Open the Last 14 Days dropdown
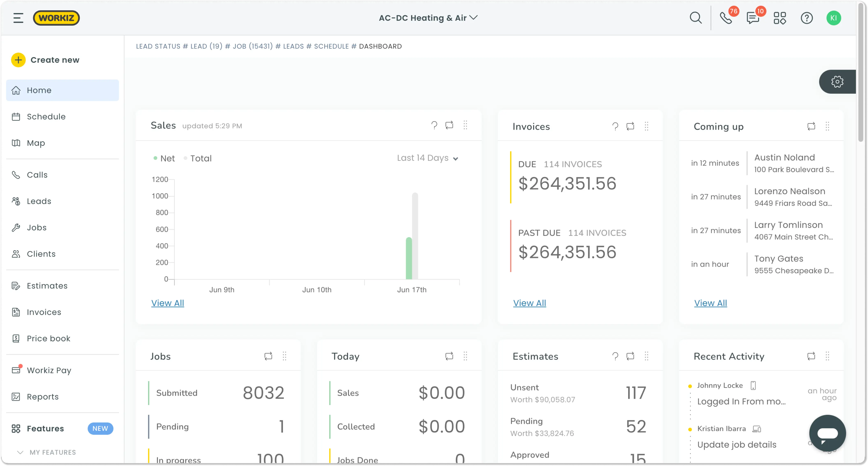 [427, 158]
